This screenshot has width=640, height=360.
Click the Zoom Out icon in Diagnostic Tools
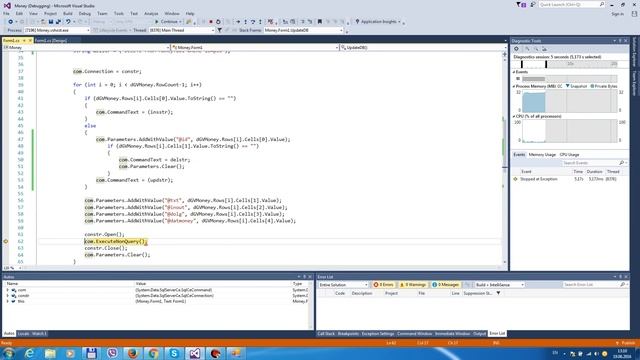[x=536, y=49]
